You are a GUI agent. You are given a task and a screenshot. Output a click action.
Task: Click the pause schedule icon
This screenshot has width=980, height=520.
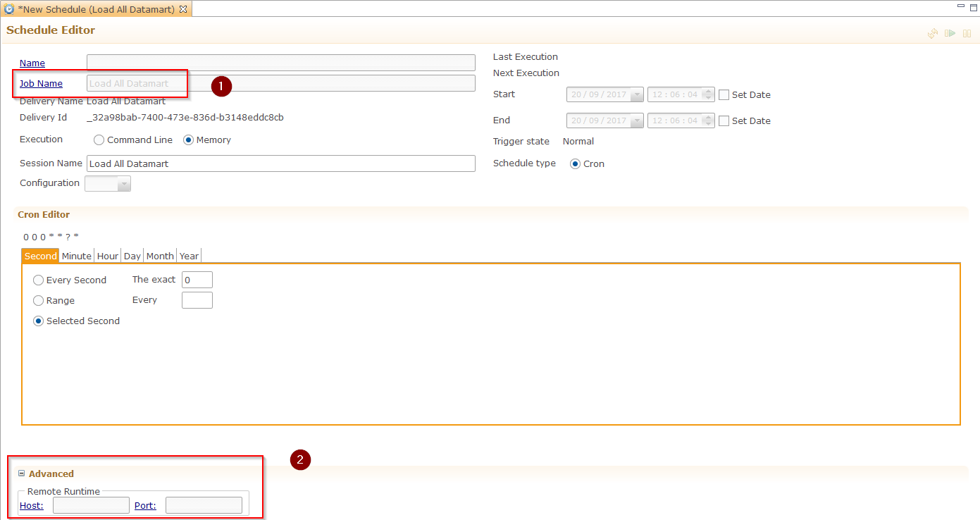967,33
